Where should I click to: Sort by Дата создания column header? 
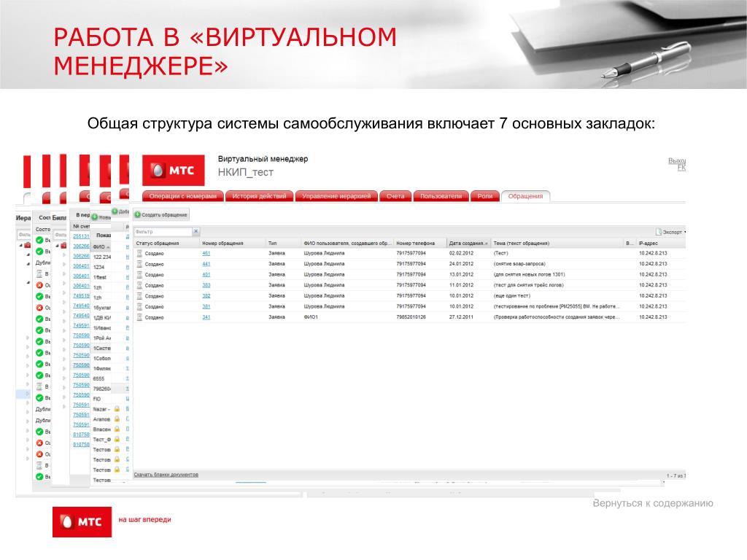468,243
